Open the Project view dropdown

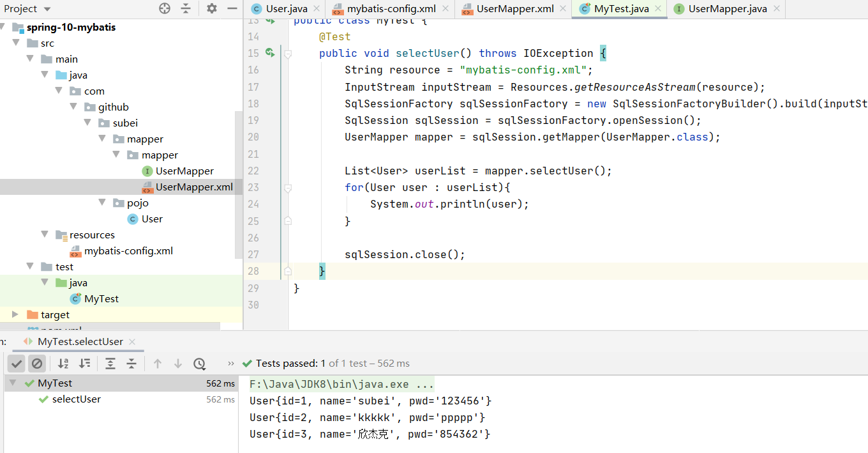[x=47, y=9]
